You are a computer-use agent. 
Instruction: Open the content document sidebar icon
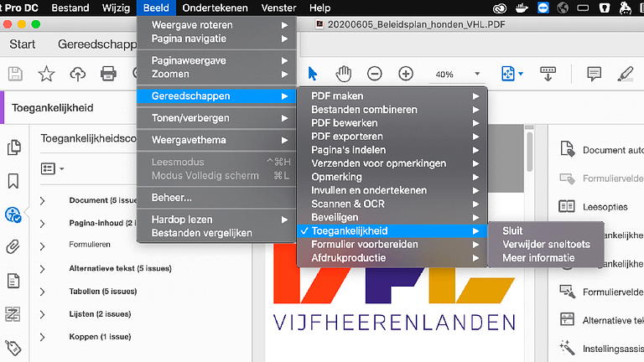point(13,282)
